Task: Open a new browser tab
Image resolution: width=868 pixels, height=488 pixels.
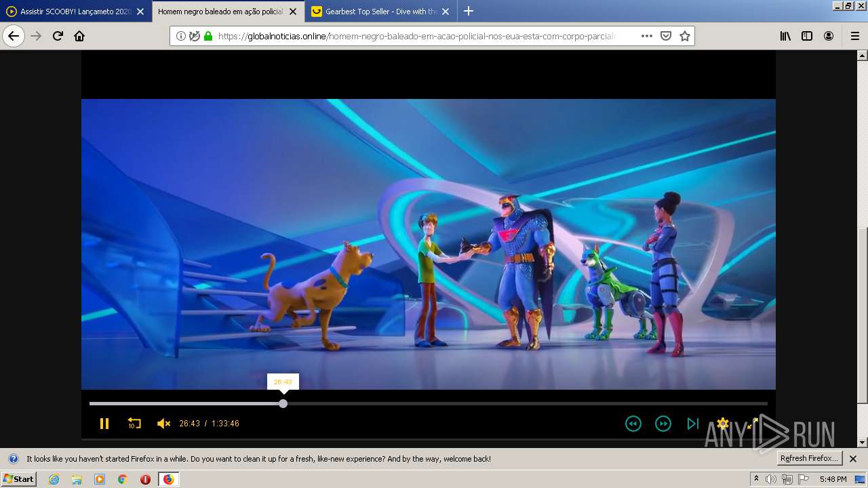Action: 469,11
